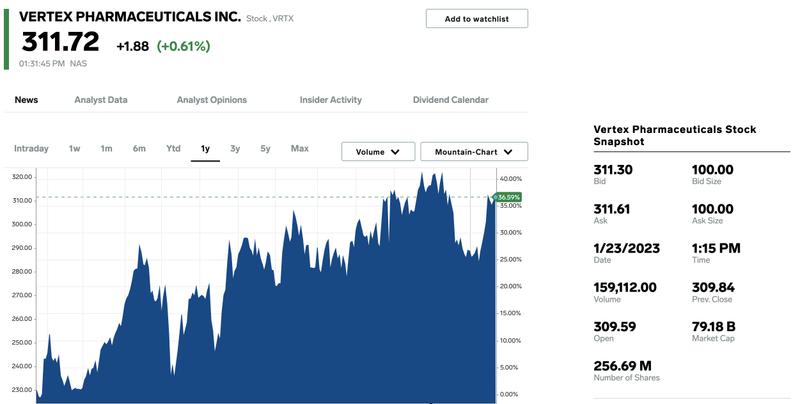Open the Analyst Opinions tab

tap(212, 100)
